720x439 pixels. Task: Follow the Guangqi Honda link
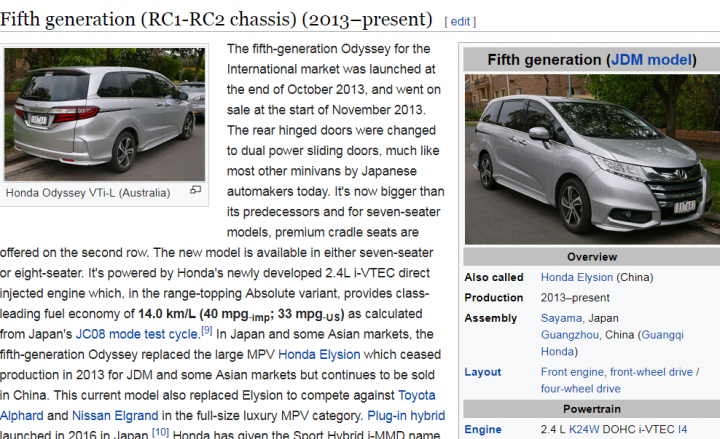click(x=612, y=343)
